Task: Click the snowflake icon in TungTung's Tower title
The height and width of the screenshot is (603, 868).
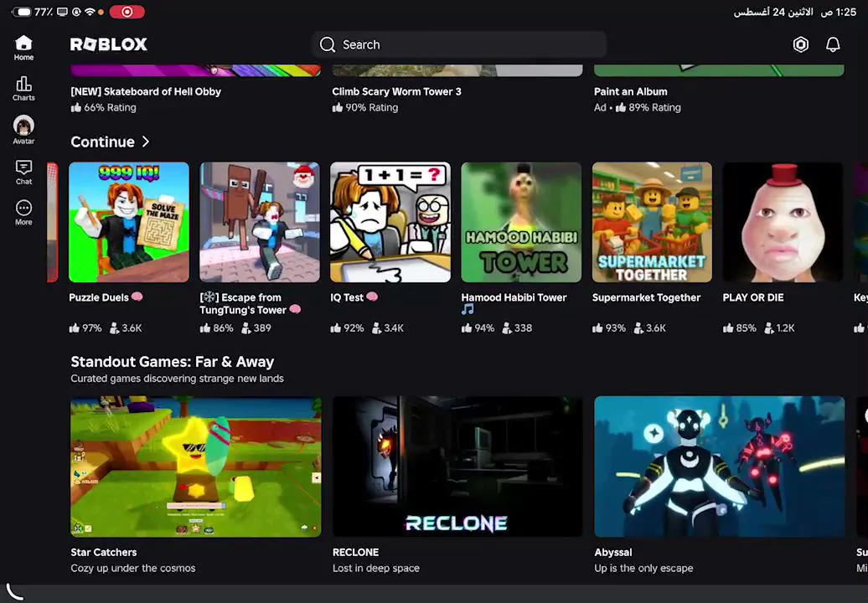Action: click(x=209, y=297)
